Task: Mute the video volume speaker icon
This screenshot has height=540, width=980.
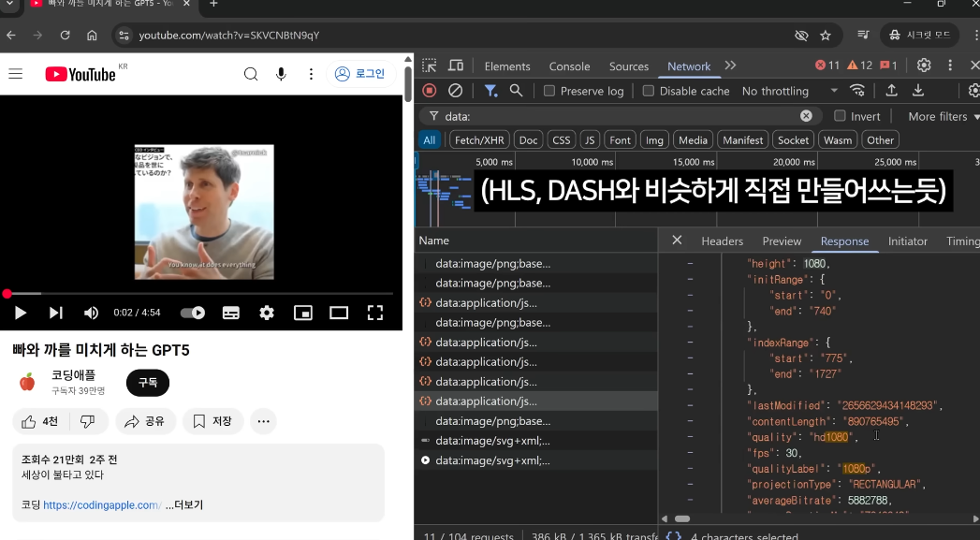Action: 91,313
